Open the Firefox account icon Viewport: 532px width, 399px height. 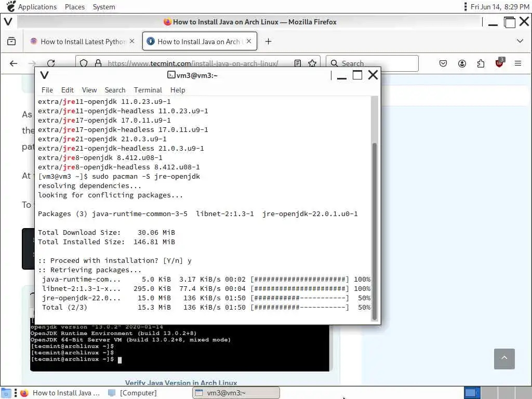pos(462,63)
